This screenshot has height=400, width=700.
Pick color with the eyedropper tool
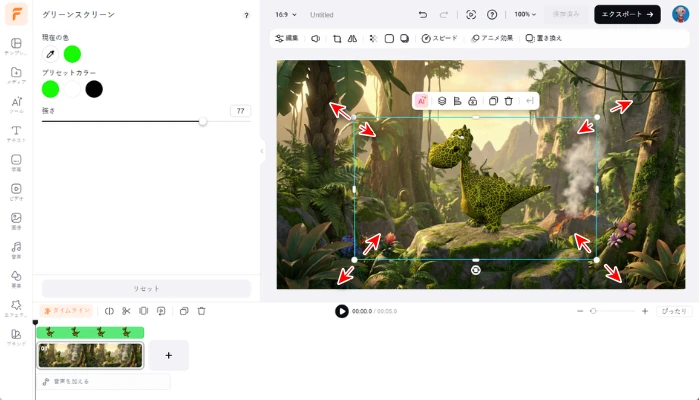(x=50, y=54)
